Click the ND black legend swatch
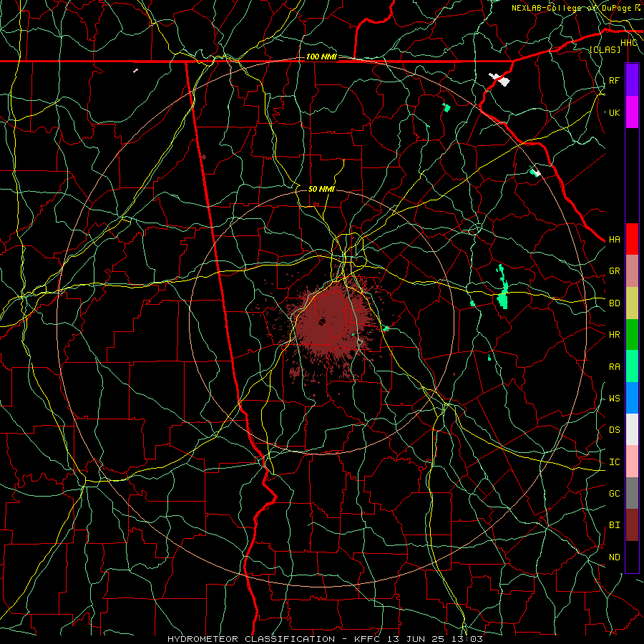Image resolution: width=644 pixels, height=644 pixels. coord(632,557)
